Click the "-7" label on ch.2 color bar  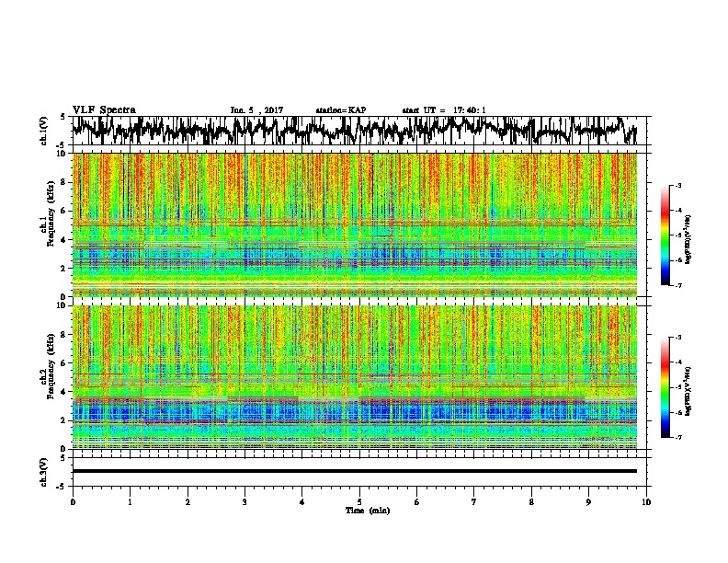click(x=677, y=437)
